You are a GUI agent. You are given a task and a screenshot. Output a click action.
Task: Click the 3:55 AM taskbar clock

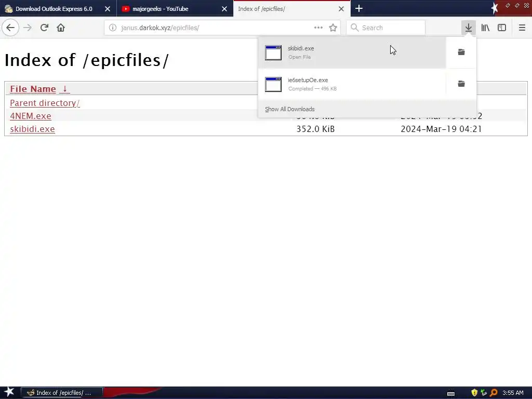[x=513, y=393]
